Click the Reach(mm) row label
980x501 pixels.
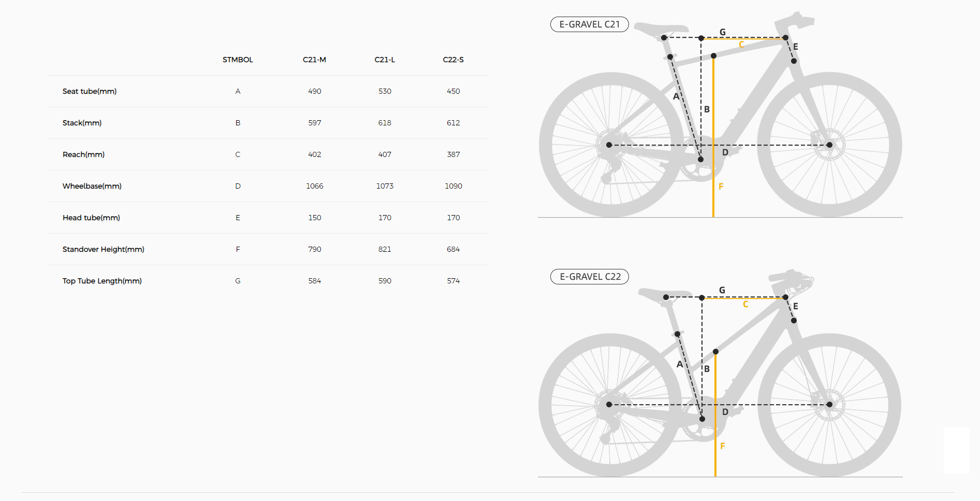click(x=83, y=154)
